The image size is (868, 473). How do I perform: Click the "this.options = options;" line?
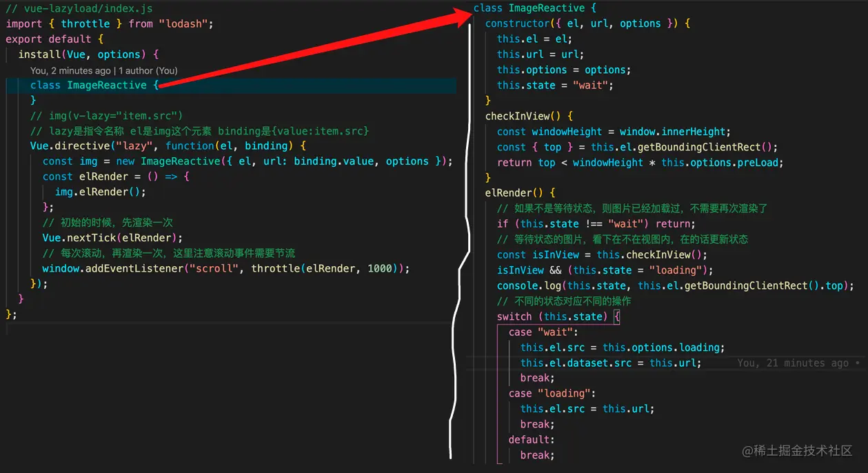point(564,70)
